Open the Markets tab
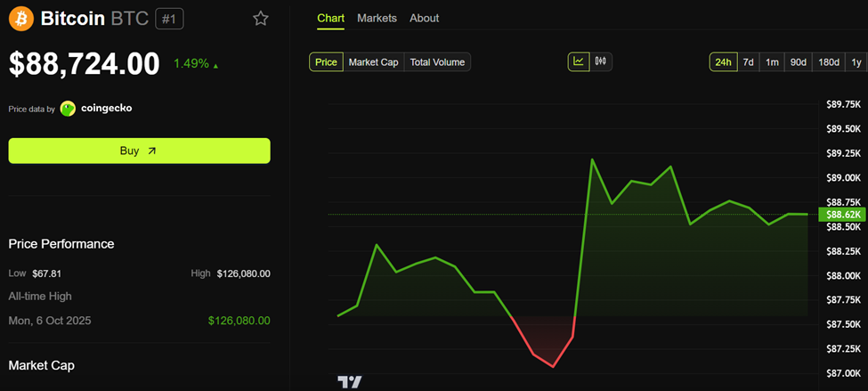Viewport: 868px width, 391px height. (x=377, y=18)
